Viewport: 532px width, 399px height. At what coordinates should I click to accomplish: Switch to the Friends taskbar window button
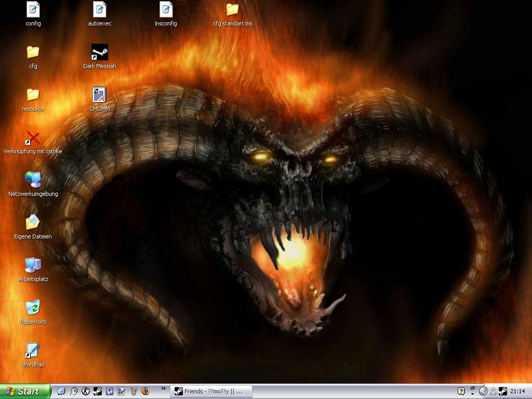(x=211, y=392)
